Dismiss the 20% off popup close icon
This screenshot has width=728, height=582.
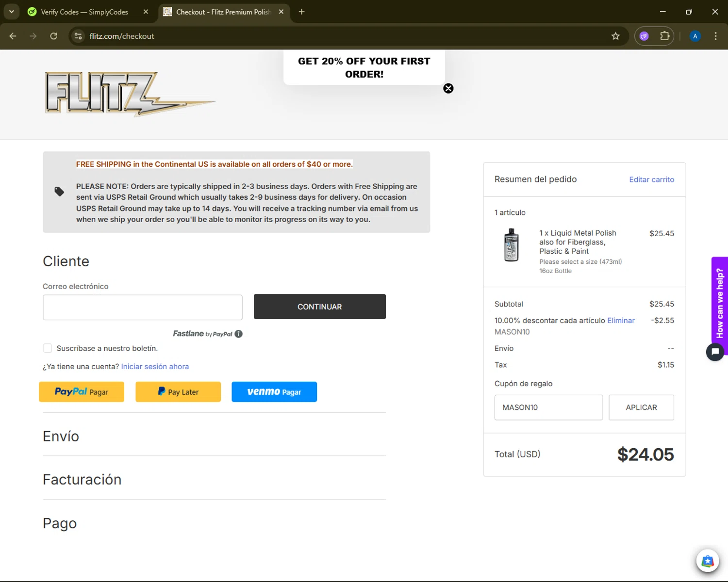[x=448, y=88]
